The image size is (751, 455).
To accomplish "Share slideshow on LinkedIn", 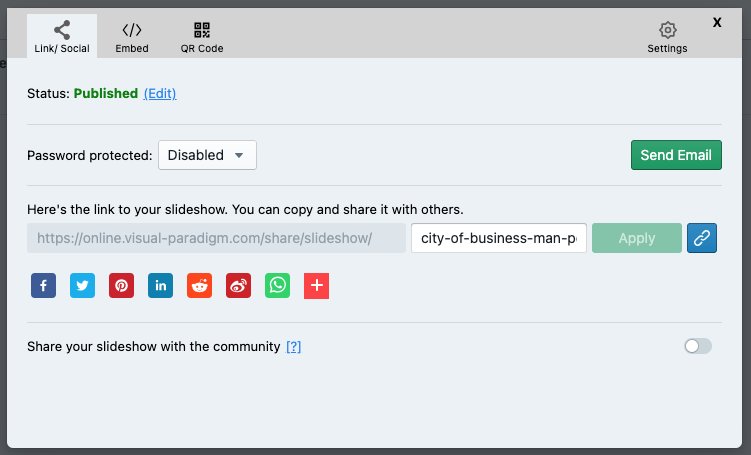I will [160, 286].
